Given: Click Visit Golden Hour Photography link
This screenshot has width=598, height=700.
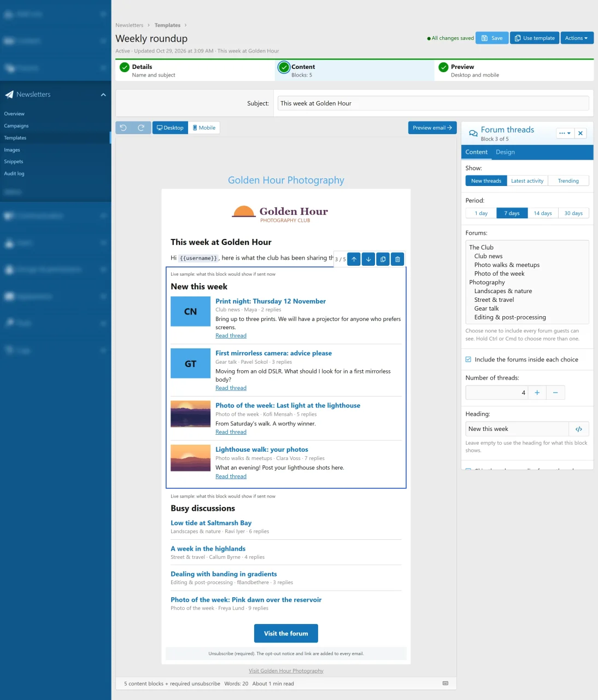Looking at the screenshot, I should click(286, 671).
